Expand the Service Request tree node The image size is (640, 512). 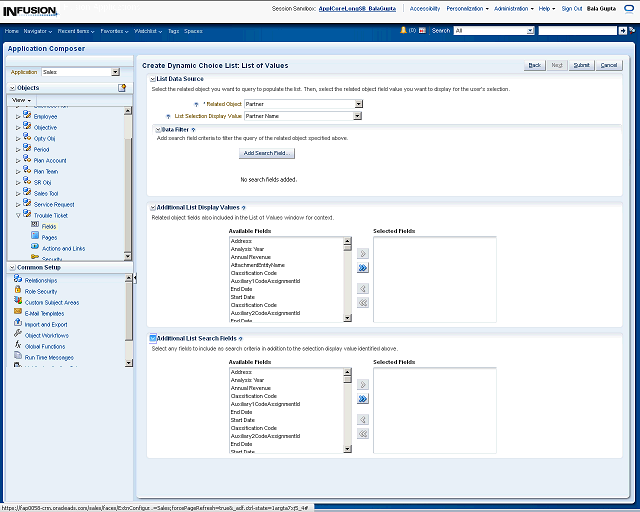click(17, 204)
